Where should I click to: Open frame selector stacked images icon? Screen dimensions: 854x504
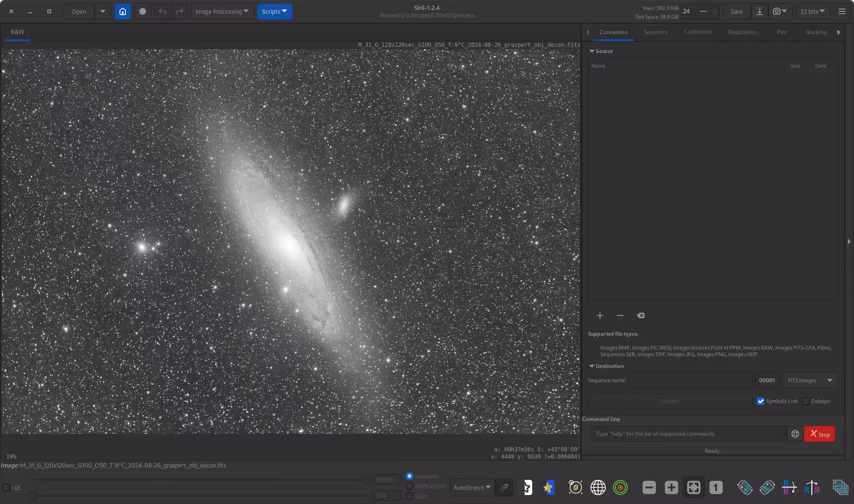pyautogui.click(x=840, y=487)
